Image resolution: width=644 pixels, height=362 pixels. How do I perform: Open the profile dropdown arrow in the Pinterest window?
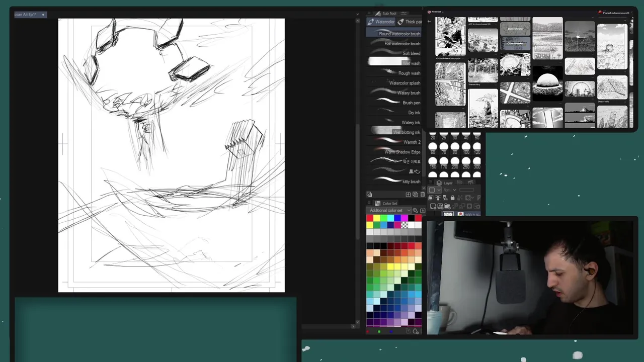(x=631, y=12)
